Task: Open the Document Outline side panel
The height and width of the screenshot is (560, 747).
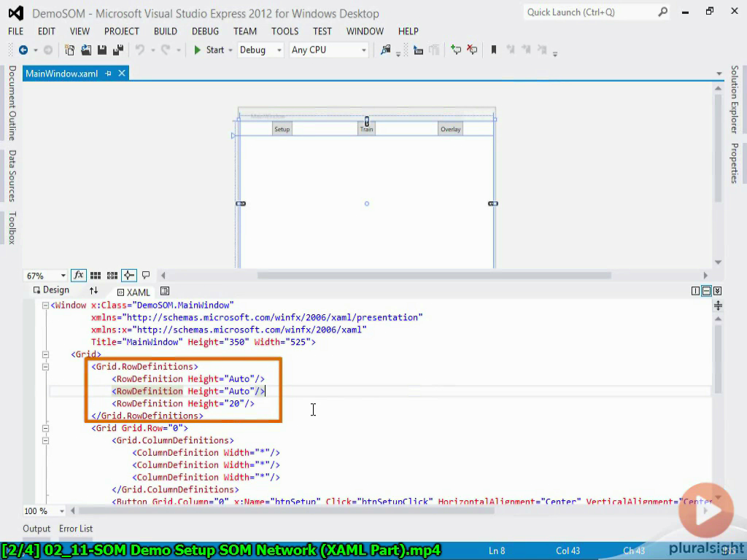Action: pos(12,103)
